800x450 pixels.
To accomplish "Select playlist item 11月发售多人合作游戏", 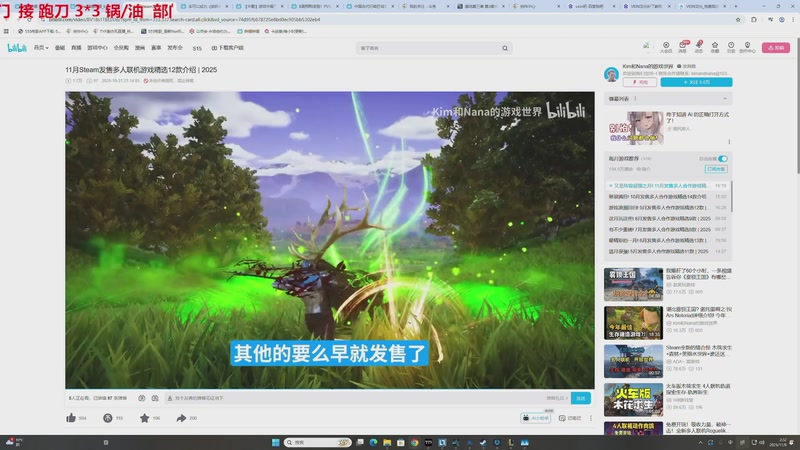I will pos(667,186).
